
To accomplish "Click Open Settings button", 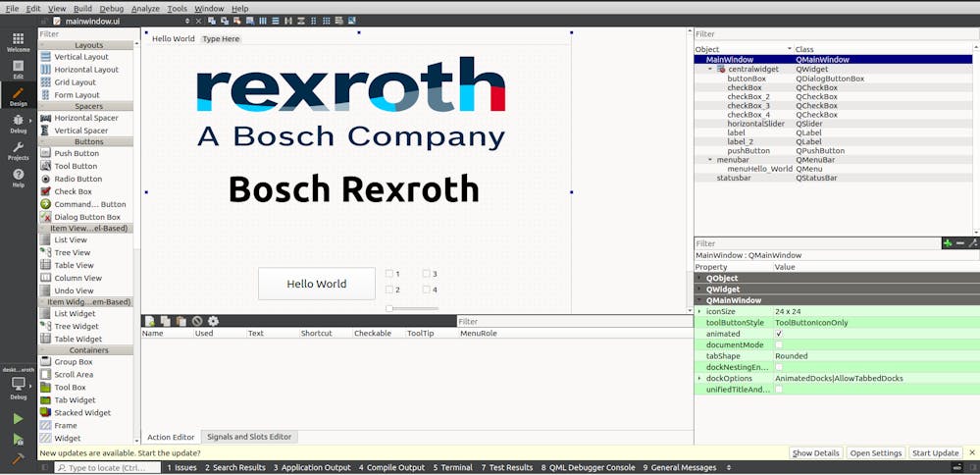I will click(876, 452).
